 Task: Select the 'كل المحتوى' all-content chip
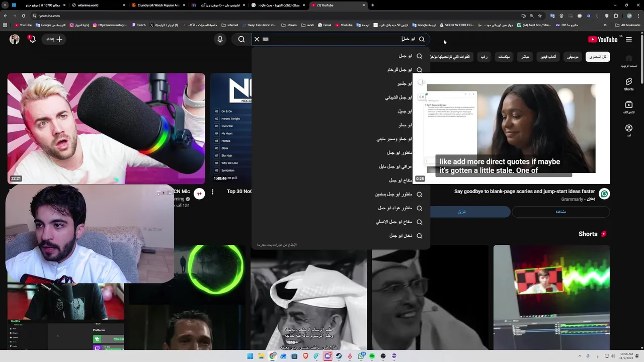(598, 57)
